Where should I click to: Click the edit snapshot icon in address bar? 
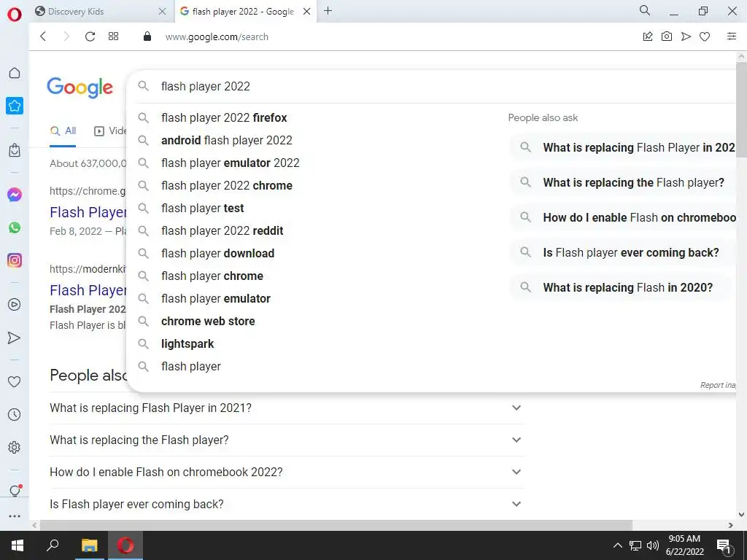click(648, 36)
